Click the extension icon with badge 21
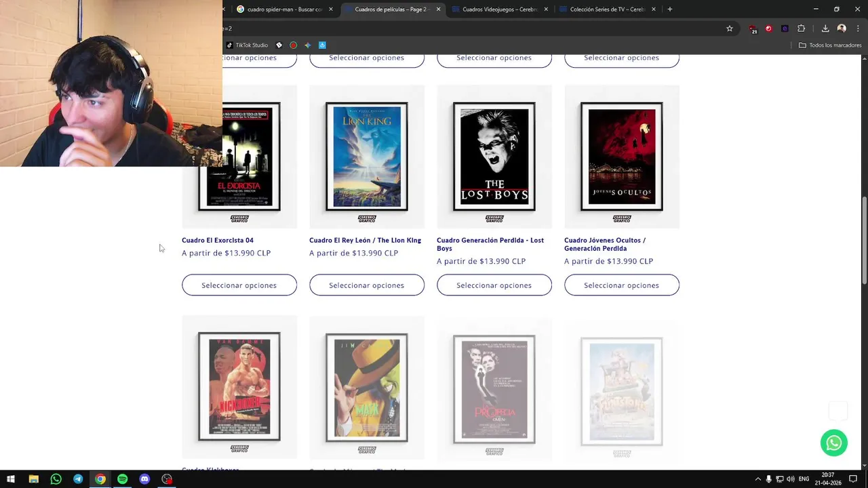 click(753, 29)
